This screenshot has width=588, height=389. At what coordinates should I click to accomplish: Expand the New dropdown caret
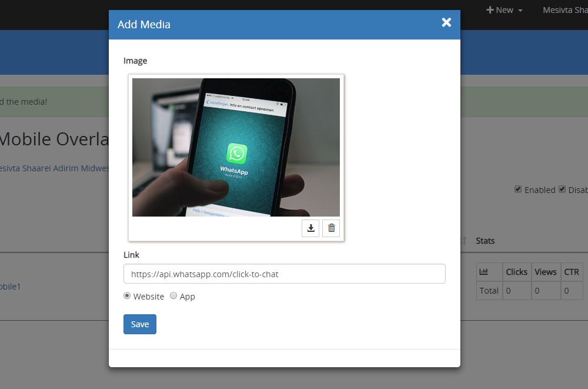click(x=520, y=11)
